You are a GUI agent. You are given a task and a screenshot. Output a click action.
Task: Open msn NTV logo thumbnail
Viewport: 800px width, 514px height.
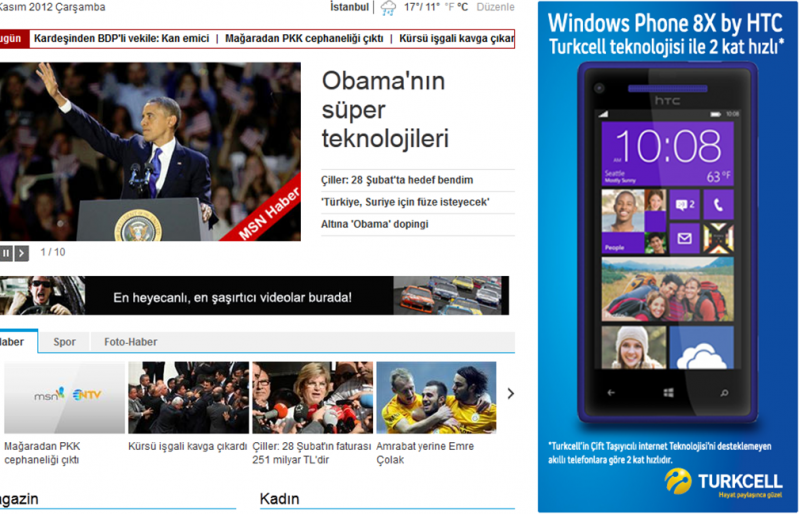click(x=64, y=398)
